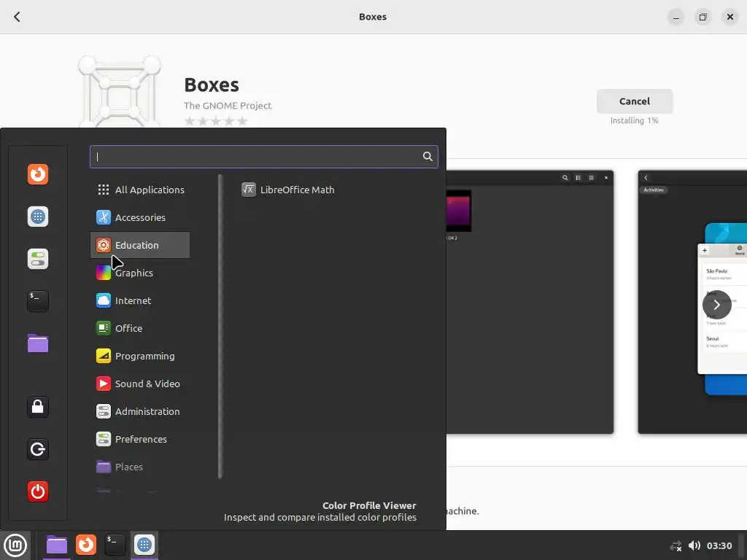The image size is (747, 560).
Task: Click The GNOME Project developer name
Action: point(228,106)
